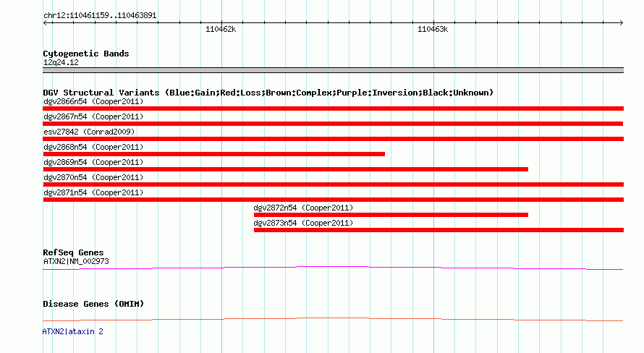Screen dimensions: 644x353
Task: Open the ATXN2|ataxin 2 OMIM link
Action: [x=72, y=331]
